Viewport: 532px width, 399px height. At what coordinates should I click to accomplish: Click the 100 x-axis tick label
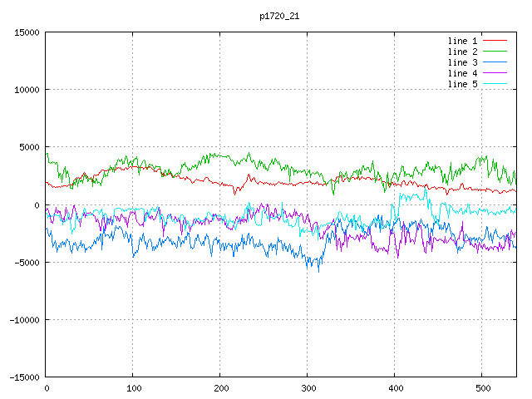pyautogui.click(x=133, y=388)
